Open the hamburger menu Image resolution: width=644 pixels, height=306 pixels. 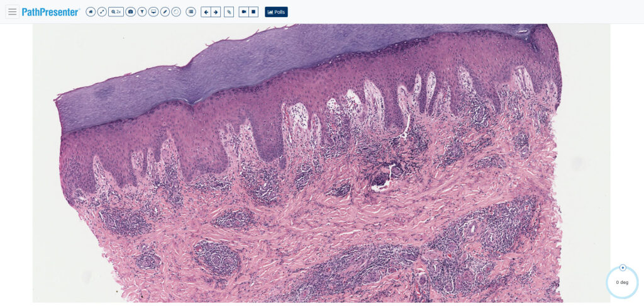13,11
